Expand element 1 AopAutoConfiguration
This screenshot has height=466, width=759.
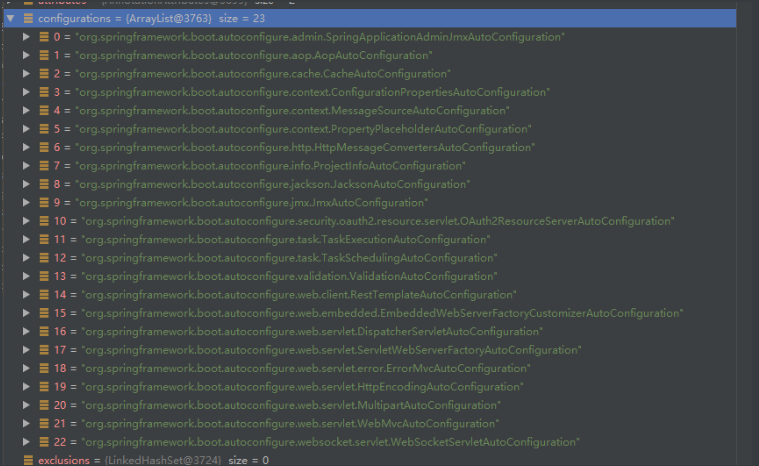pos(26,55)
